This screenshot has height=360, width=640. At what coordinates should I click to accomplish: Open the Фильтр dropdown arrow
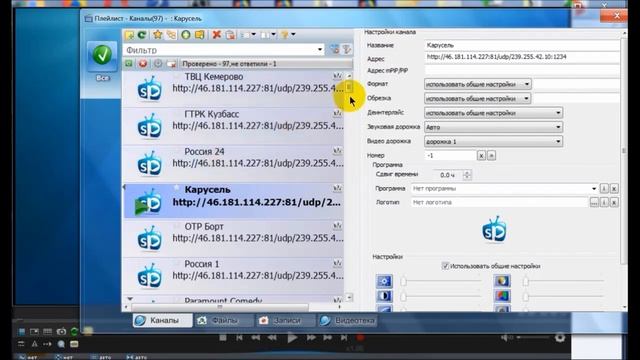click(x=320, y=50)
